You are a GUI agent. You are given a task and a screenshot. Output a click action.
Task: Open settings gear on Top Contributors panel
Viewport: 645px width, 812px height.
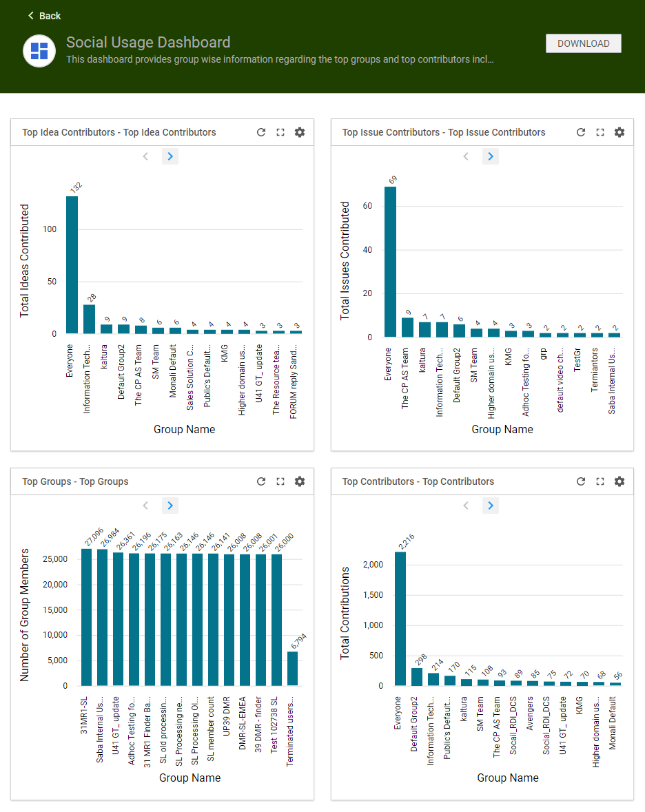pos(620,481)
